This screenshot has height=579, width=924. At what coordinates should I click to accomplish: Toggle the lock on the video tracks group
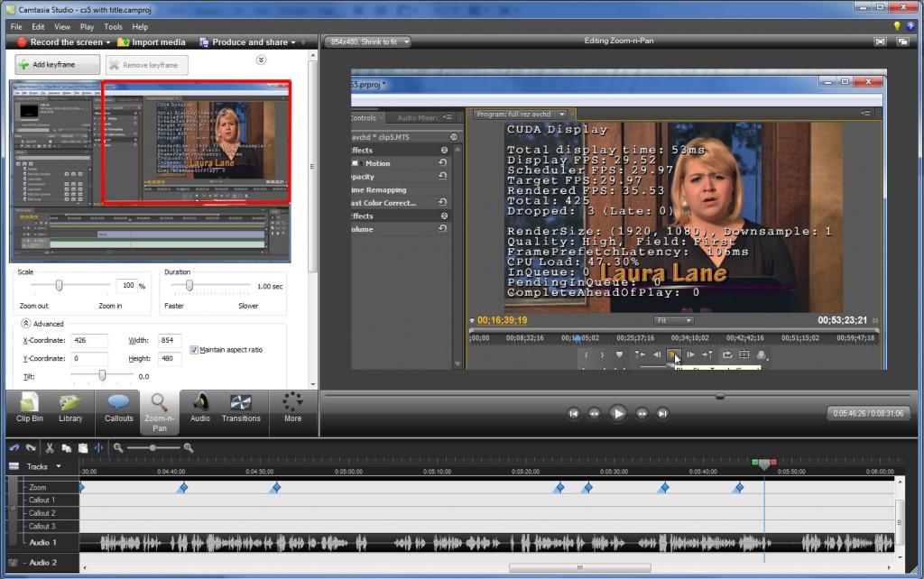coord(13,508)
